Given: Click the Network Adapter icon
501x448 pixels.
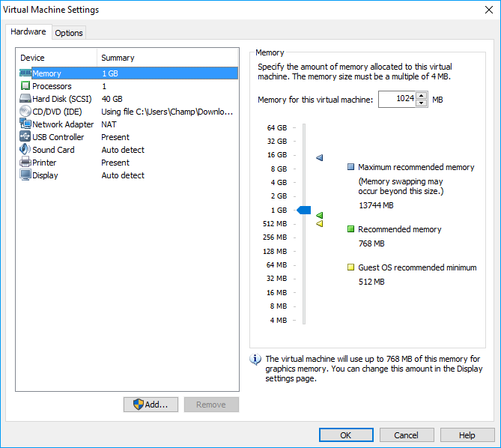Looking at the screenshot, I should (25, 124).
